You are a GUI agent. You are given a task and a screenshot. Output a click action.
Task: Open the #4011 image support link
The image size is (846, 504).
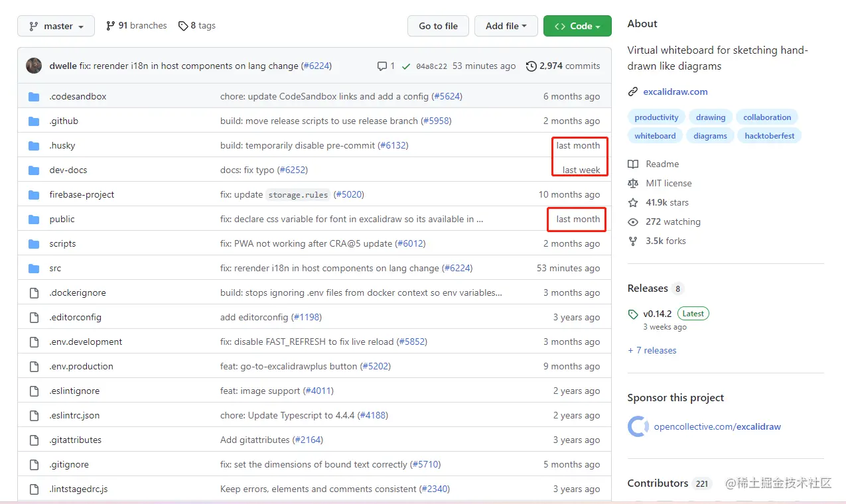point(318,391)
